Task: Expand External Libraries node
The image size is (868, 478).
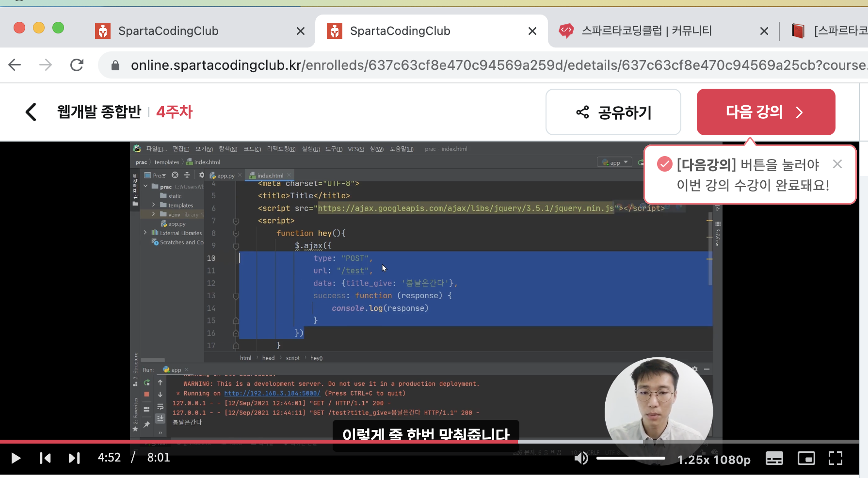Action: (145, 233)
